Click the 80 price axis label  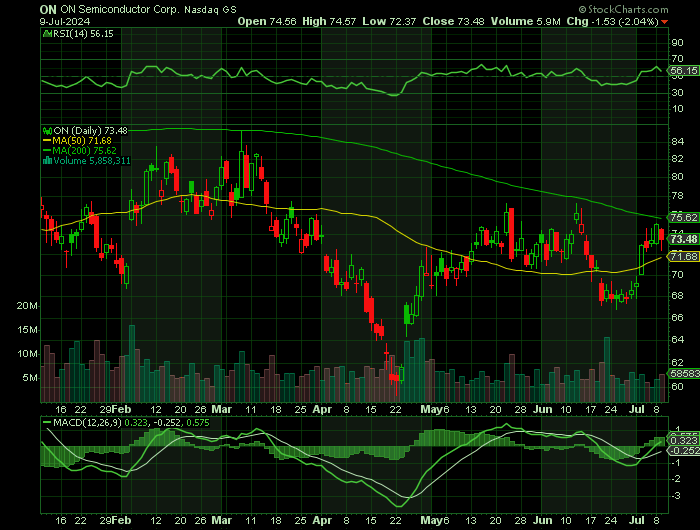click(x=677, y=177)
